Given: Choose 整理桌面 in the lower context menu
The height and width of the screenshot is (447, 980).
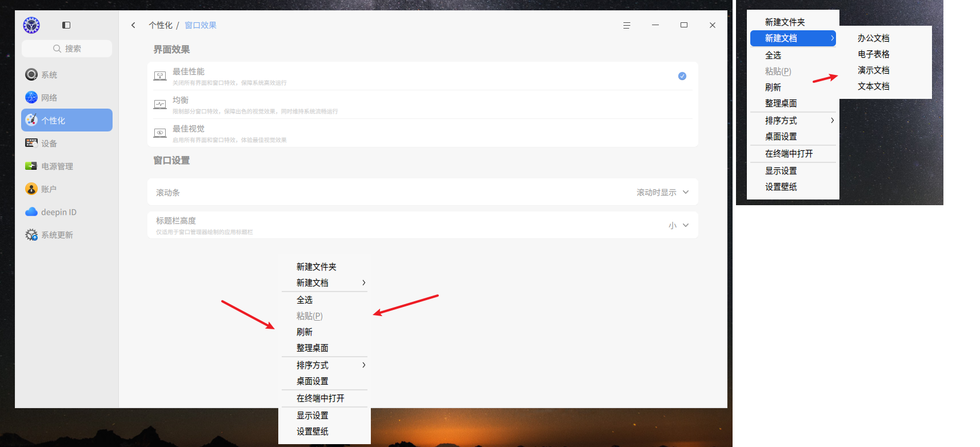Looking at the screenshot, I should pos(325,348).
